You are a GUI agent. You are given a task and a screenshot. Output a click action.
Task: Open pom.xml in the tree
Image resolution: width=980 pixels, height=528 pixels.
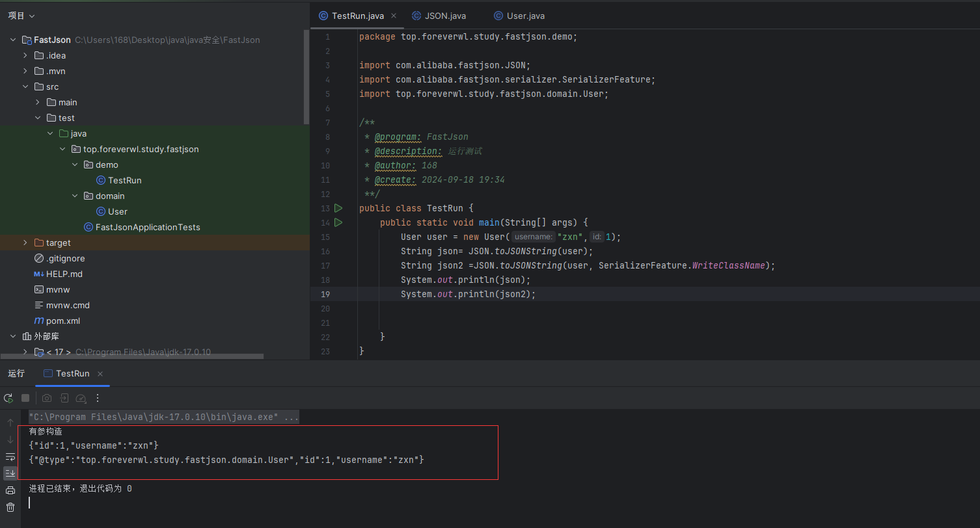coord(62,321)
